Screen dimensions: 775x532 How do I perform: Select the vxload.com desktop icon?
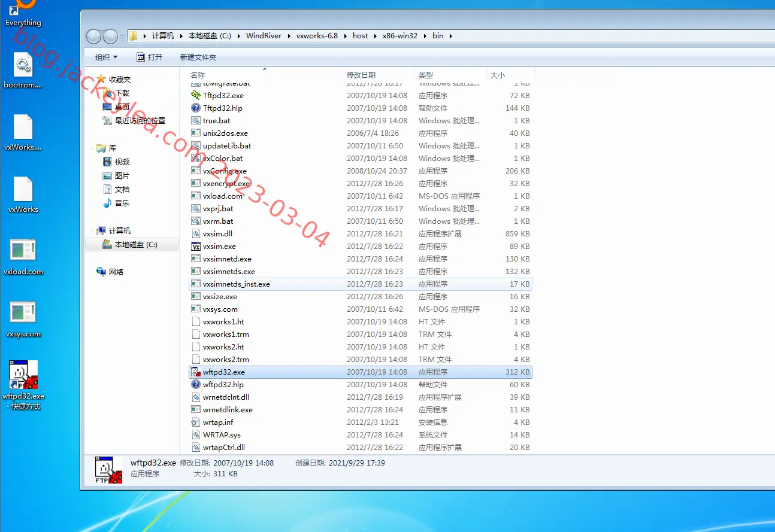[x=23, y=251]
